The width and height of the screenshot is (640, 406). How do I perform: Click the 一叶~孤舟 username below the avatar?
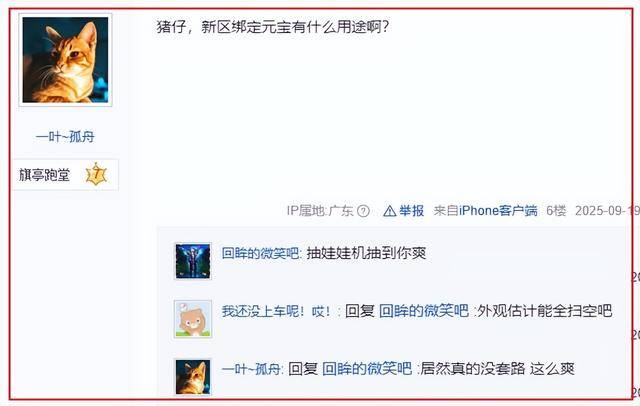[x=65, y=136]
